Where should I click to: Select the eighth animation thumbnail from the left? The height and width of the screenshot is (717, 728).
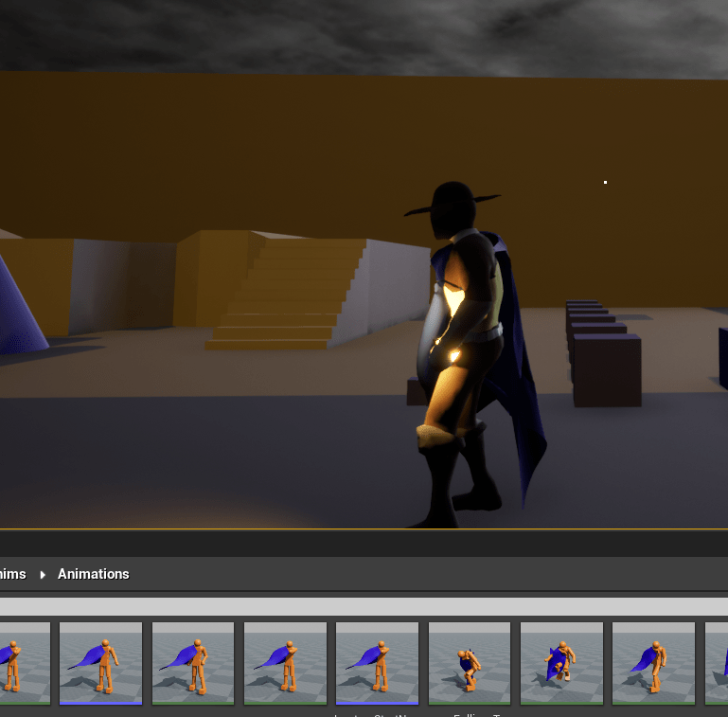653,663
